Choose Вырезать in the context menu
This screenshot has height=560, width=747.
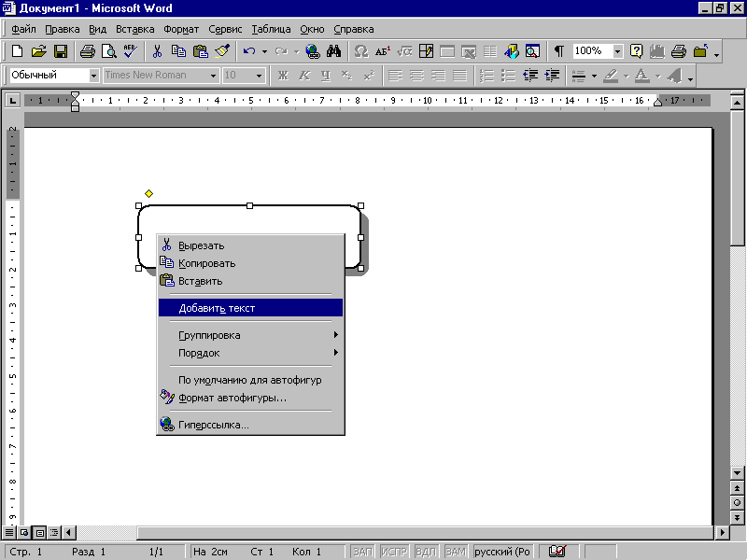tap(250, 245)
